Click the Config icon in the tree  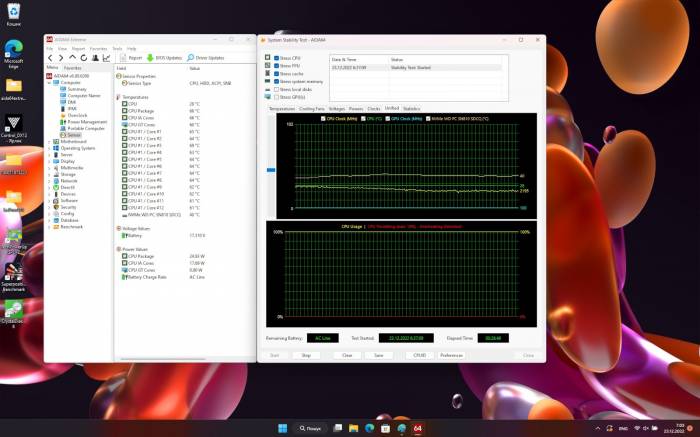[56, 214]
